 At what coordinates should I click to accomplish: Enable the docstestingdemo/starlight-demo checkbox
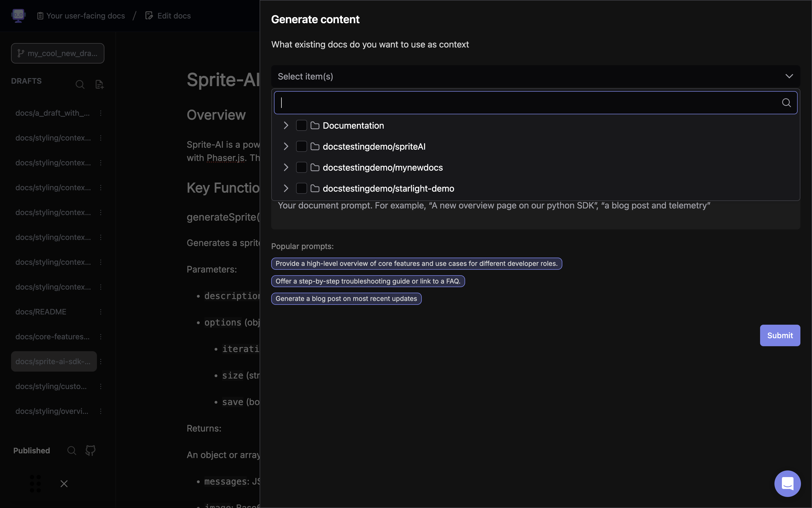click(301, 188)
